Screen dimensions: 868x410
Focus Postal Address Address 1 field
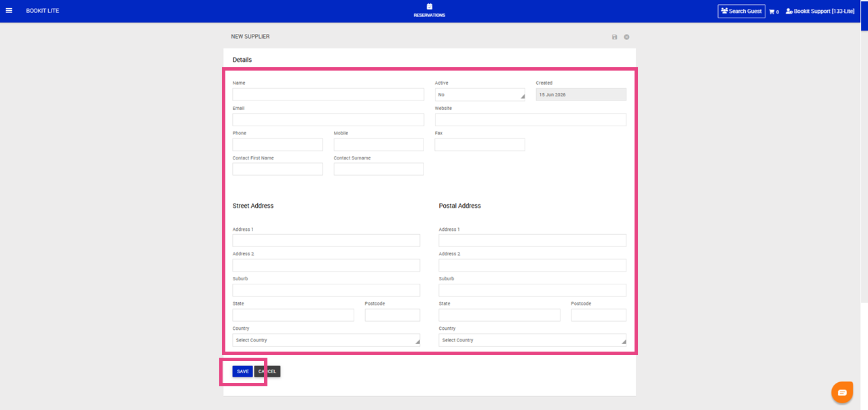coord(533,240)
